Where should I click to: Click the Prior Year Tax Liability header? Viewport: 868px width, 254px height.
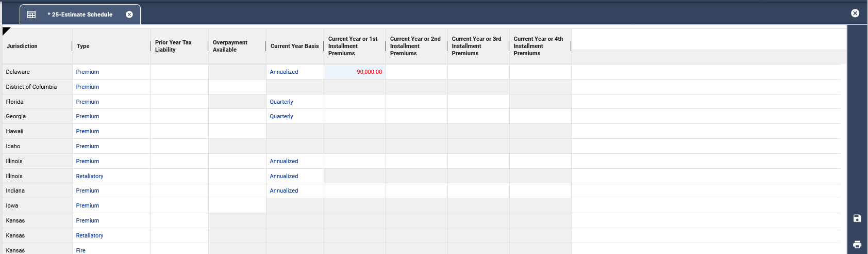179,46
